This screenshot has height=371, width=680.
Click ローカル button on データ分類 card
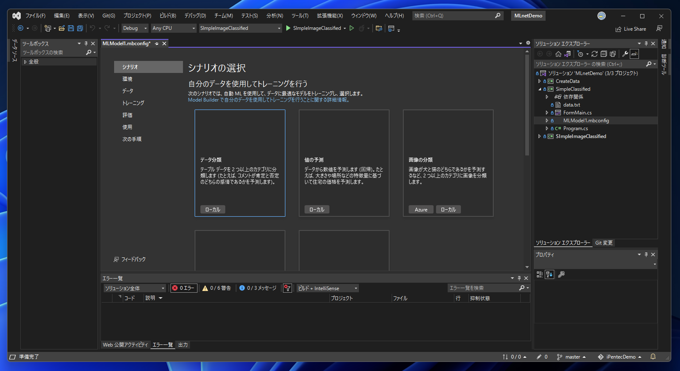point(212,210)
